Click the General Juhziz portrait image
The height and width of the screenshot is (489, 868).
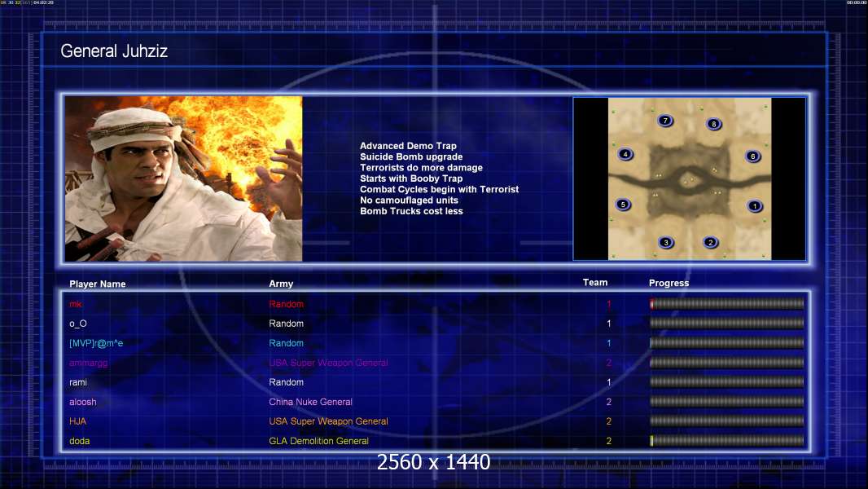click(184, 178)
